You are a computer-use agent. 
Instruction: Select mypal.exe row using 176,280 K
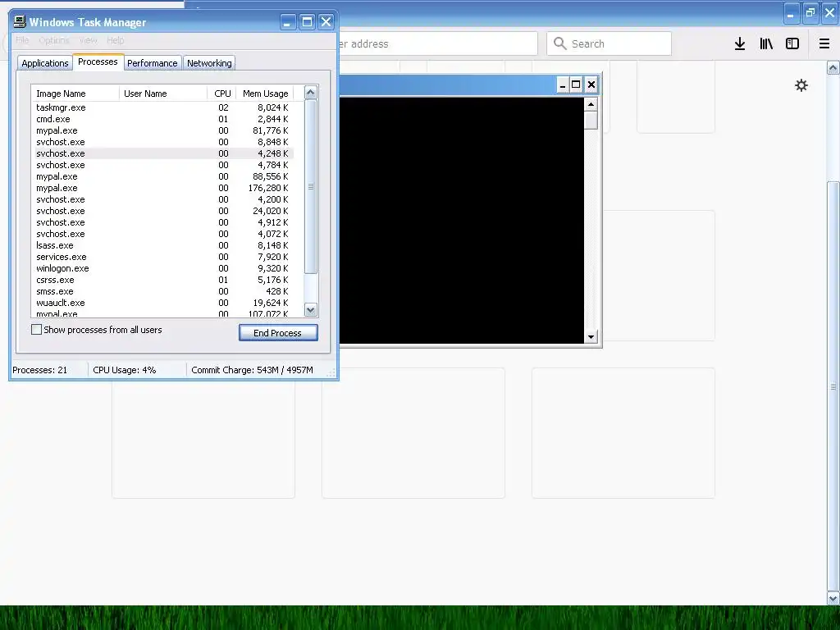(162, 188)
